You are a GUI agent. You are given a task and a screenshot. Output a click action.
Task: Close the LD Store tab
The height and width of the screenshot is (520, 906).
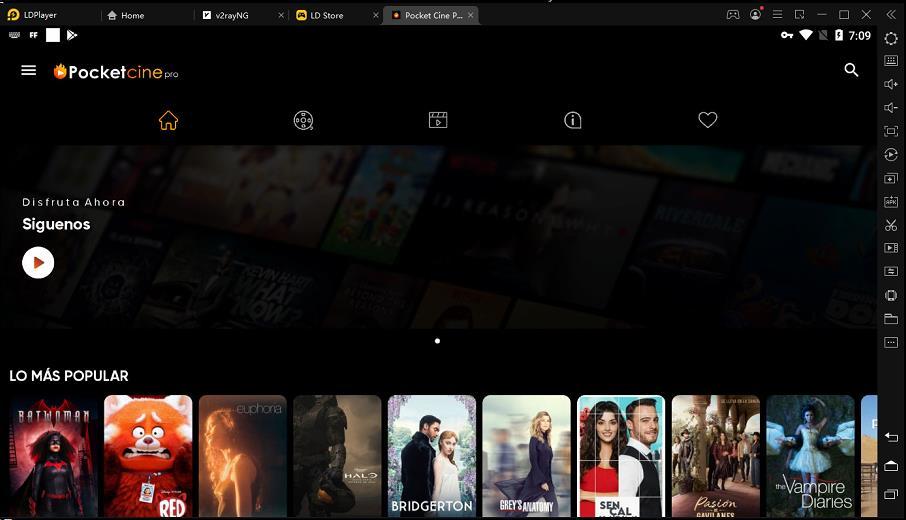tap(376, 16)
